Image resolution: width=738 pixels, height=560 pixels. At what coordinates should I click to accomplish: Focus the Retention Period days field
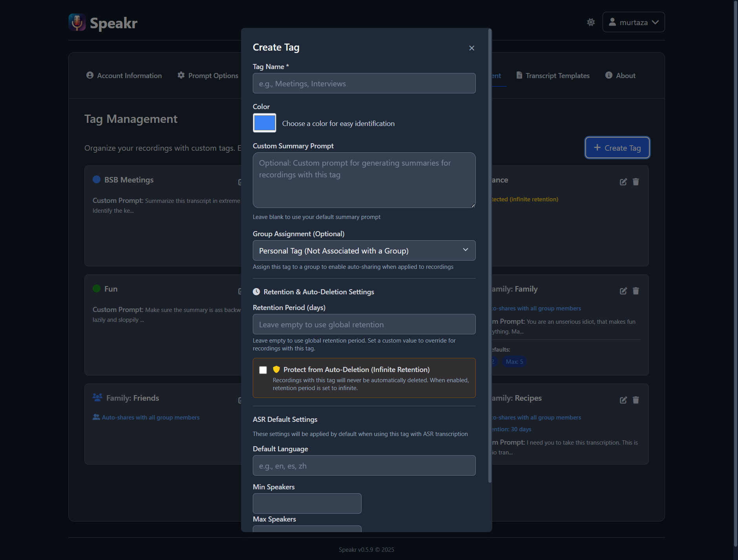pyautogui.click(x=364, y=324)
